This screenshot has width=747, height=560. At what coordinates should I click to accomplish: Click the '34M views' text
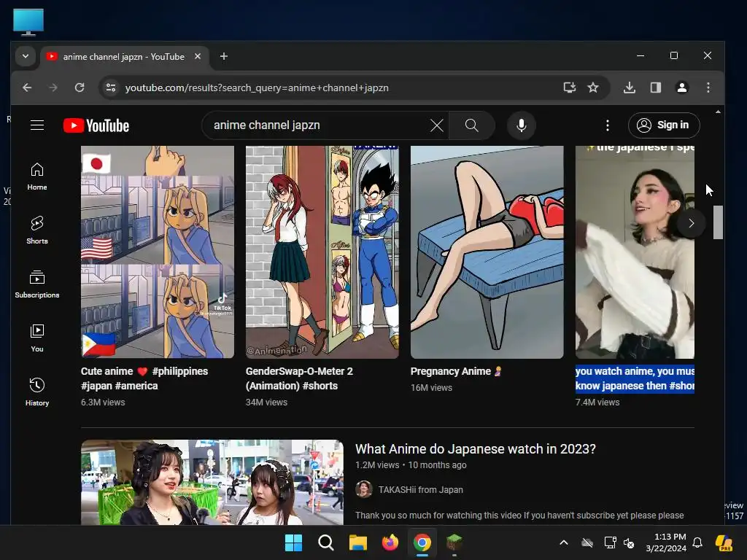pos(266,402)
